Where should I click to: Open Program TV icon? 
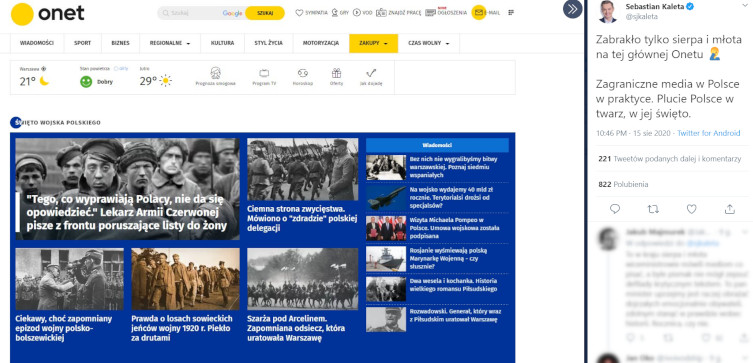pos(264,73)
